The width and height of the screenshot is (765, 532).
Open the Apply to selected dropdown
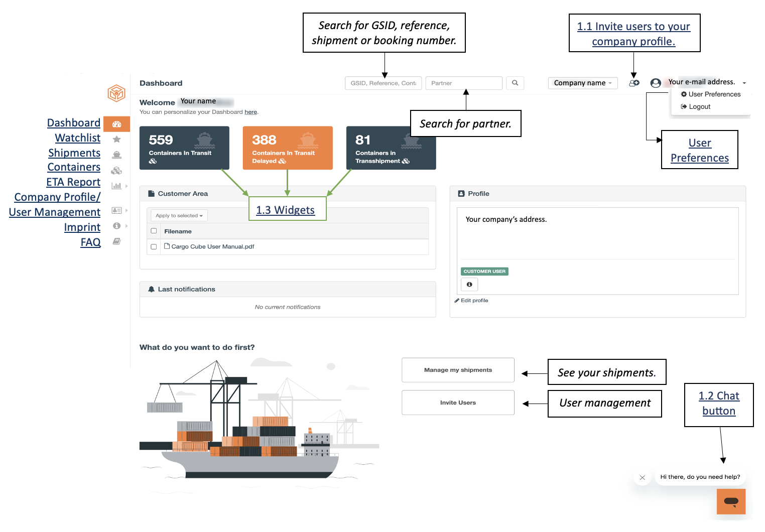pos(179,216)
